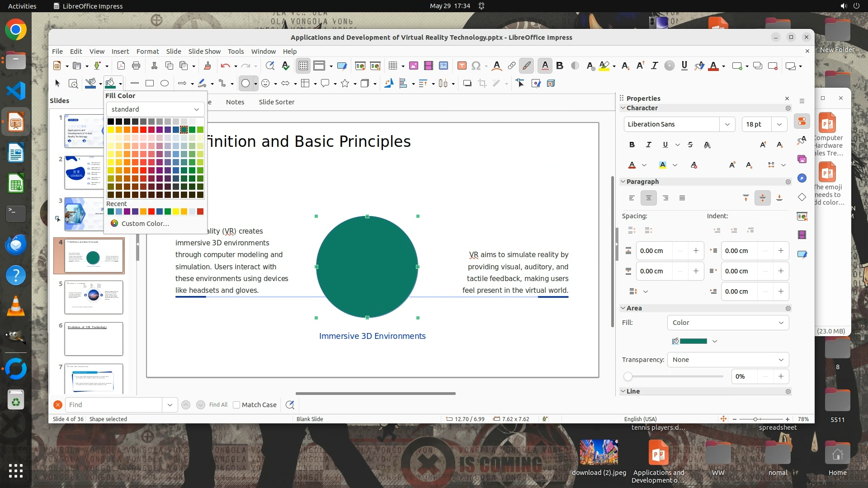Switch to the Slide Sorter tab
The width and height of the screenshot is (868, 488).
click(276, 102)
